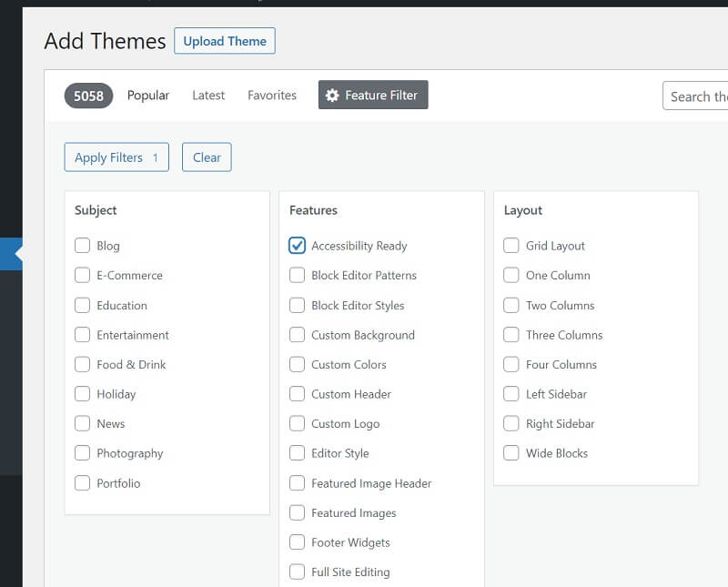Check the Custom Header checkbox

298,394
